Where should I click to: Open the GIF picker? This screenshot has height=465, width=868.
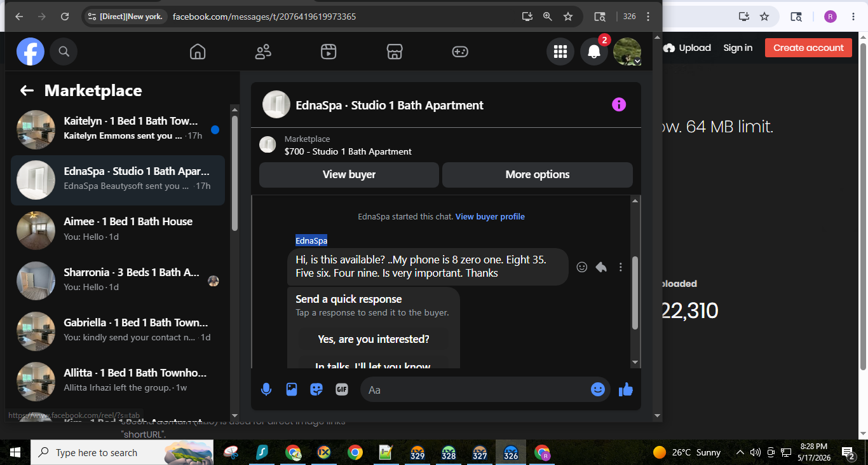tap(342, 389)
